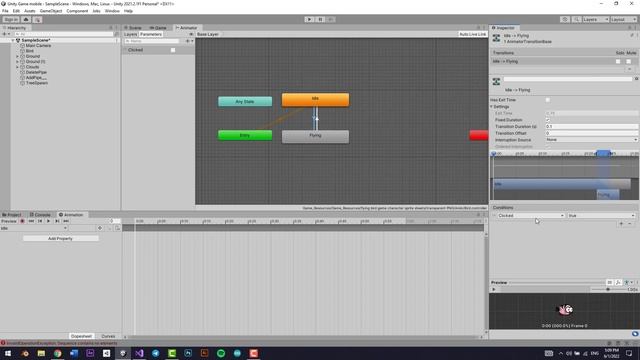The width and height of the screenshot is (640, 360).
Task: Click the Base Layer breadcrumb
Action: pyautogui.click(x=208, y=34)
